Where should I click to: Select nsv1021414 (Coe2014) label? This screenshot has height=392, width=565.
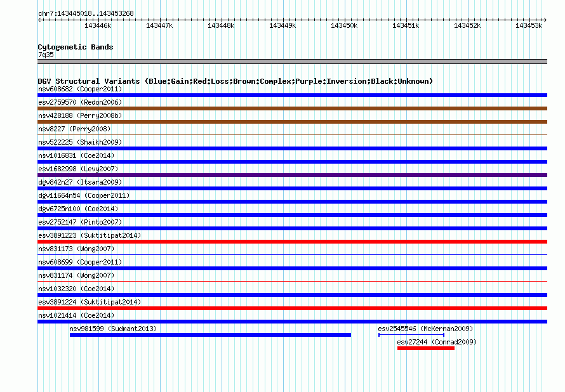(x=76, y=315)
